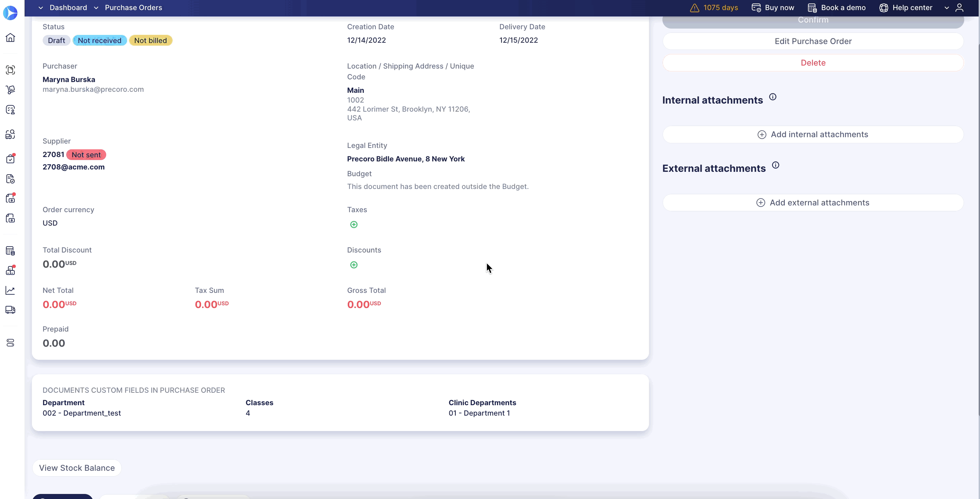Click legal entity Precoro Bidle Avenue text
The height and width of the screenshot is (499, 980).
point(406,159)
